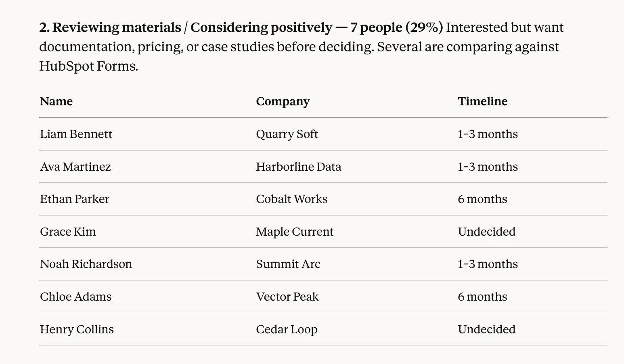Select the Maple Current company cell

click(295, 232)
